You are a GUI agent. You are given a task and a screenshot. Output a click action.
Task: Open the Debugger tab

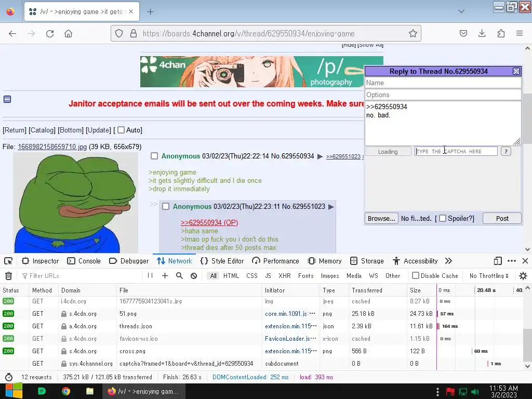(129, 261)
